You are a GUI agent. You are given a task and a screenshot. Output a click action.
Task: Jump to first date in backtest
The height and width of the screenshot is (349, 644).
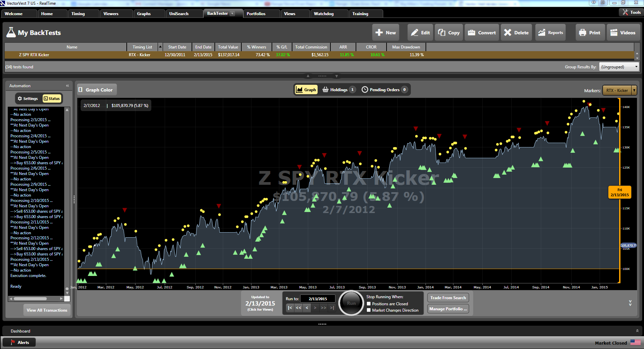coord(290,308)
